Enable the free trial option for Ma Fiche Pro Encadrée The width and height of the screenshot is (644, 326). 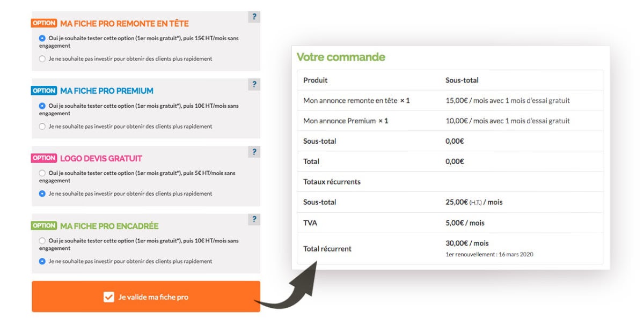[42, 240]
